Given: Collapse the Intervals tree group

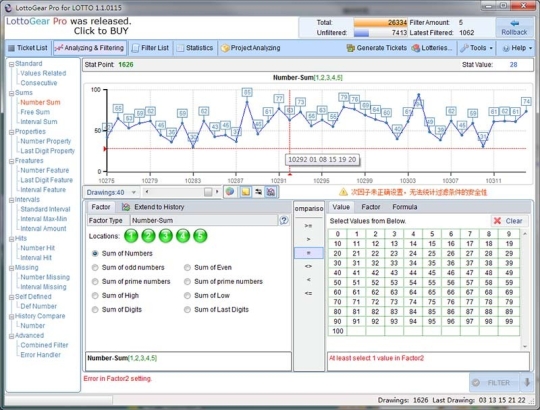Looking at the screenshot, I should [x=11, y=200].
